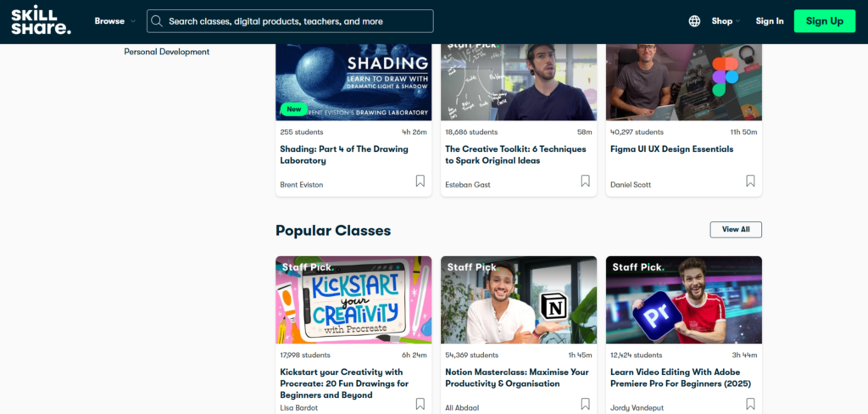The image size is (868, 414).
Task: Open the Figma UI UX class thumbnail
Action: point(684,82)
